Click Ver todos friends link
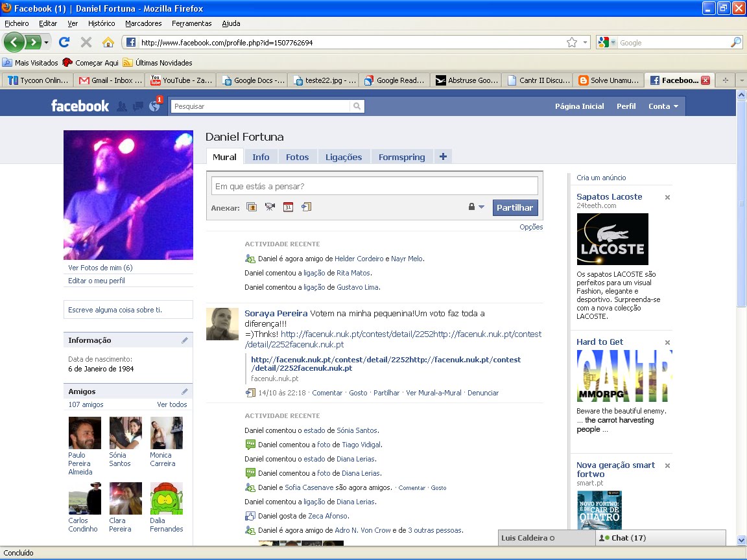 [172, 404]
